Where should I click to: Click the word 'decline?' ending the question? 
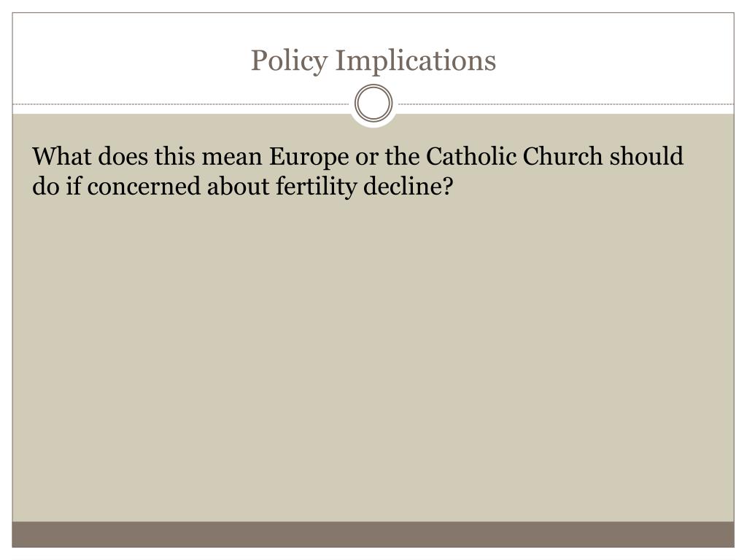click(x=408, y=186)
